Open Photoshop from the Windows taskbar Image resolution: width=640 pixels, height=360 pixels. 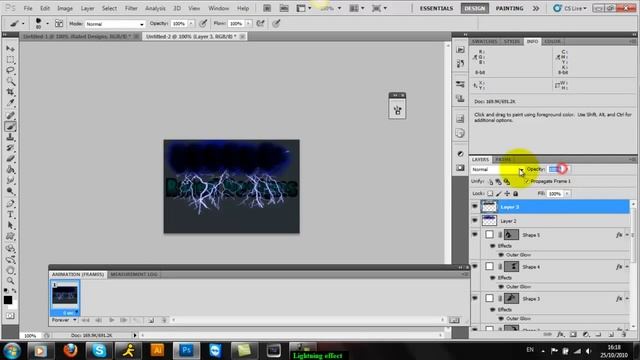tap(186, 350)
